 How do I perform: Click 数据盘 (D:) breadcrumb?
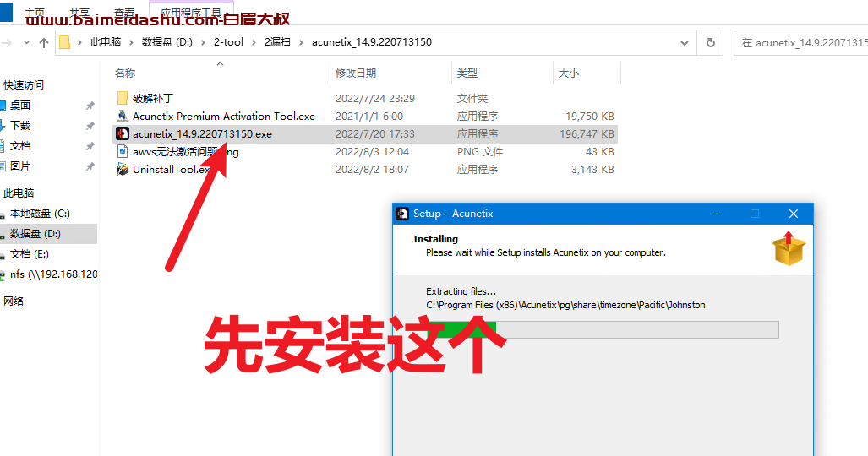[x=167, y=42]
